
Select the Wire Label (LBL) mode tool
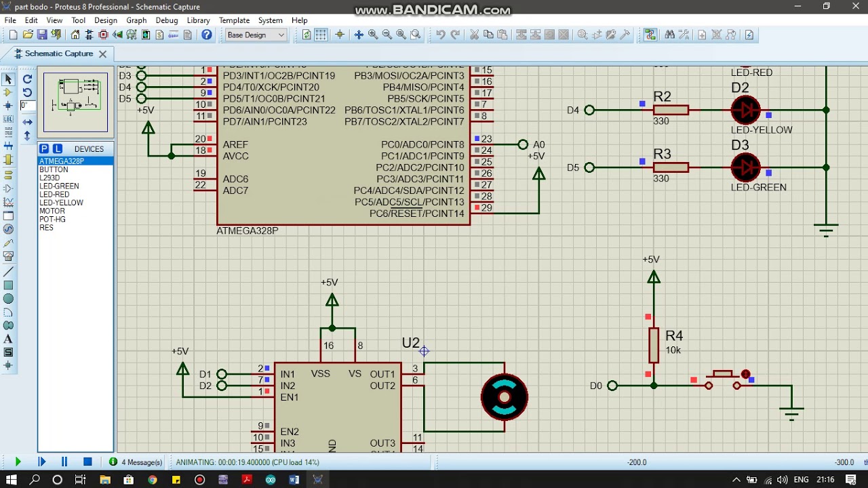click(x=8, y=119)
